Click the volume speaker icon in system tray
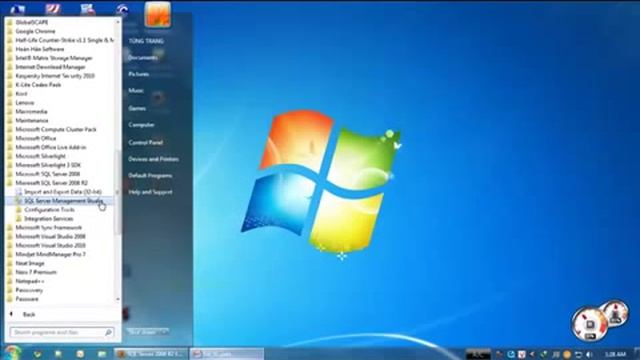Viewport: 640px width, 360px height. pyautogui.click(x=589, y=354)
